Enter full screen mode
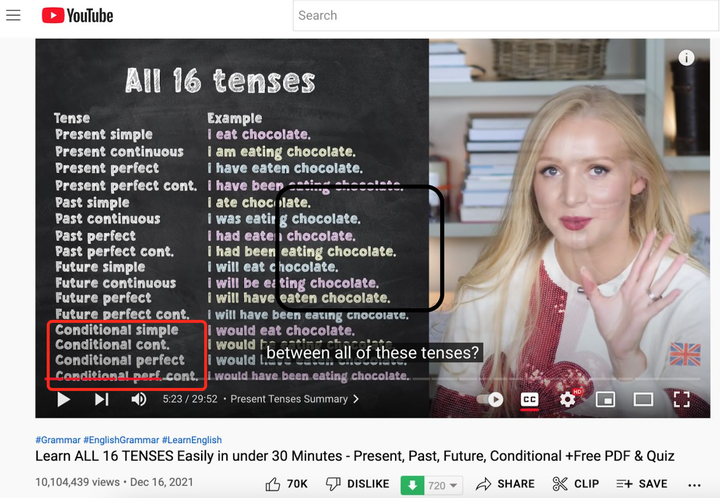The height and width of the screenshot is (498, 720). (x=681, y=399)
